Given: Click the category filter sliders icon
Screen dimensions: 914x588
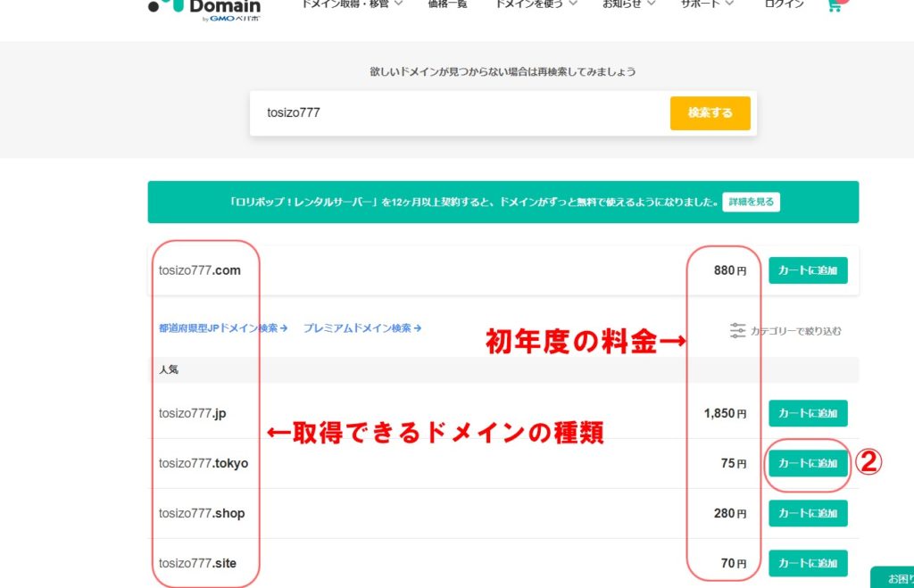Looking at the screenshot, I should coord(737,331).
